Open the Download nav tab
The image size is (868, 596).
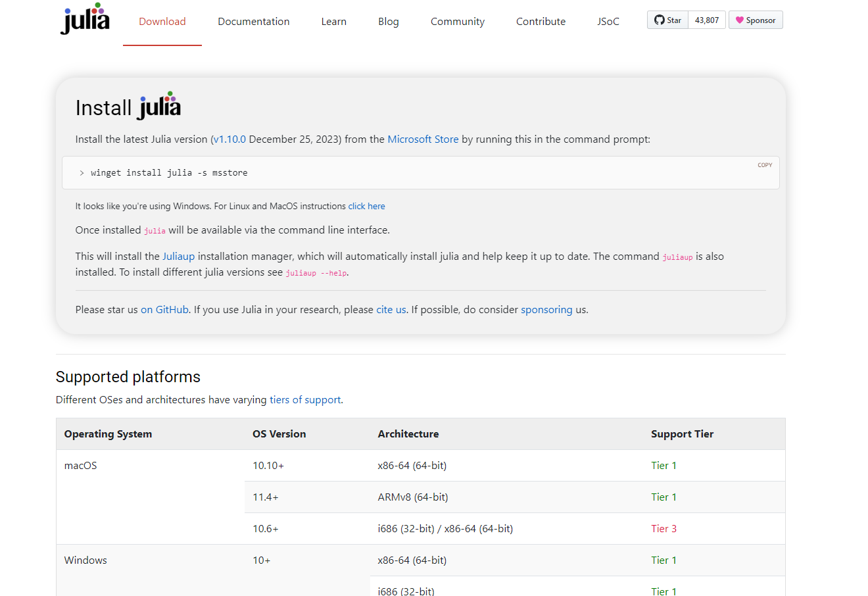coord(162,22)
